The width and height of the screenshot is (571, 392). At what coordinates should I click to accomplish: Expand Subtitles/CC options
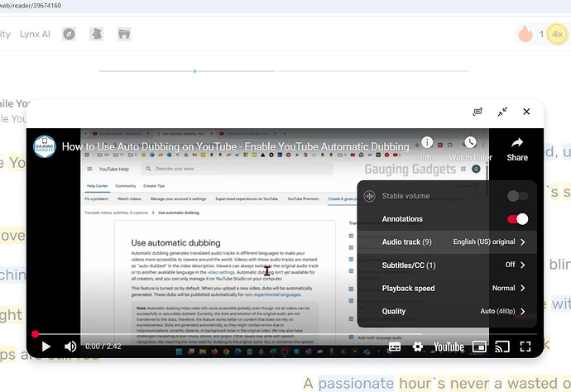coord(447,265)
